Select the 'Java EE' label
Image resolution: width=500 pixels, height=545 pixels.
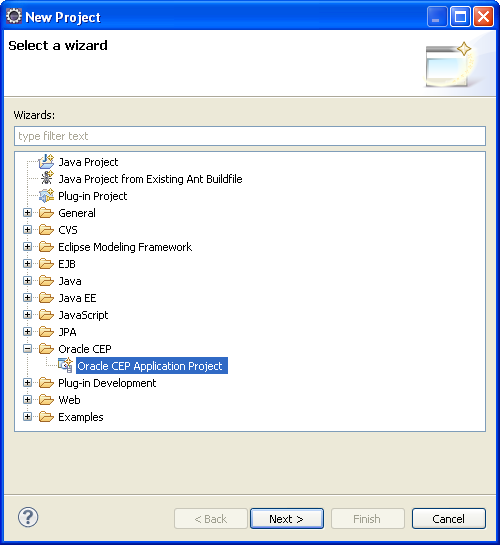click(x=77, y=298)
